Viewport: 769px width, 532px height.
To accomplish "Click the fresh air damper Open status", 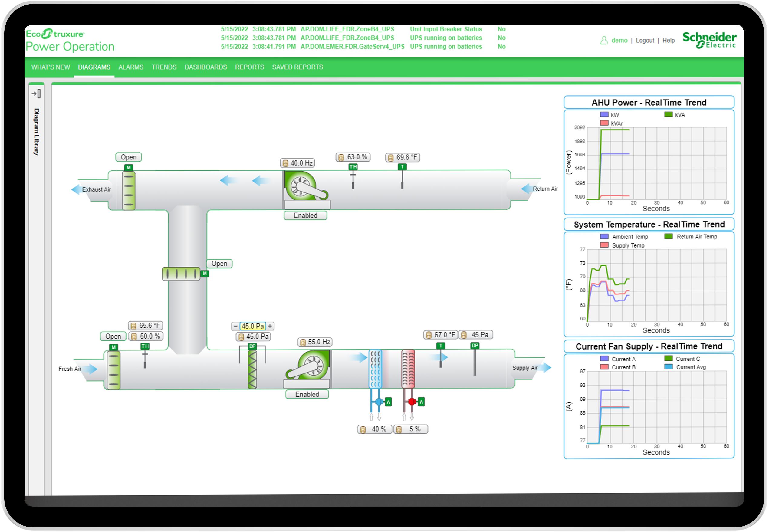I will [x=113, y=337].
